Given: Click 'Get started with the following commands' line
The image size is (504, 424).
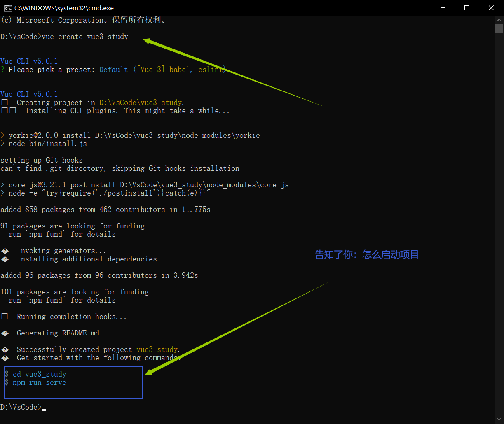Looking at the screenshot, I should tap(91, 358).
